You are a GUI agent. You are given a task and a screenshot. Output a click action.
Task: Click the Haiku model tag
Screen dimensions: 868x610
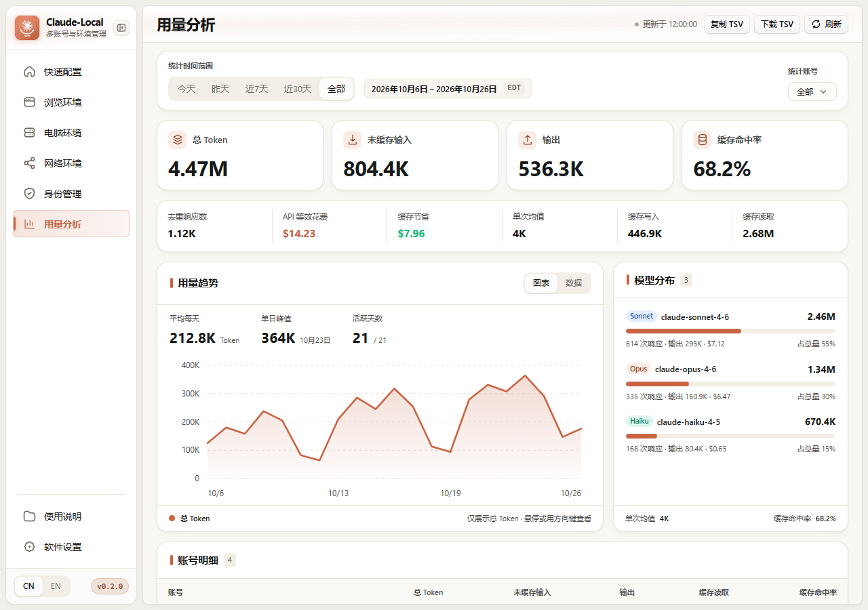639,422
